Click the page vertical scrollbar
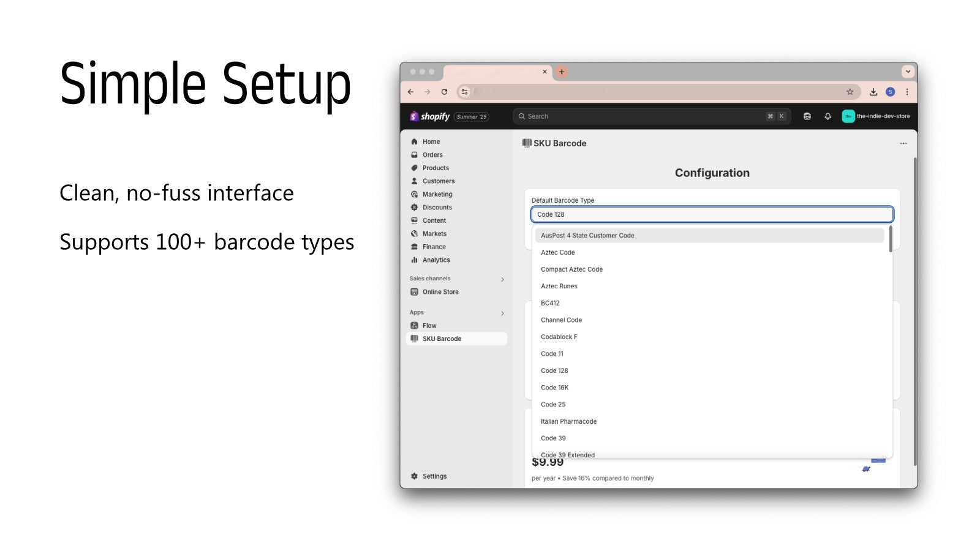Image resolution: width=980 pixels, height=551 pixels. (x=915, y=312)
